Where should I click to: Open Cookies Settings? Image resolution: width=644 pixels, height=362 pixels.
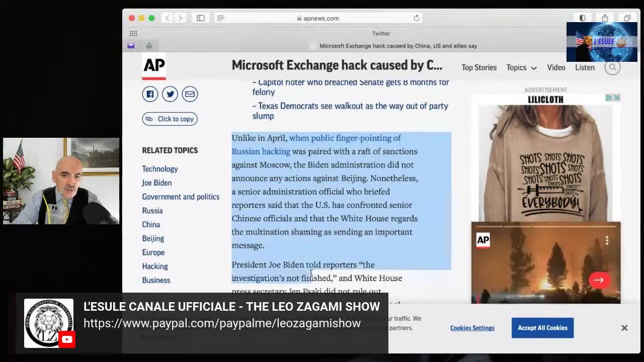tap(472, 328)
